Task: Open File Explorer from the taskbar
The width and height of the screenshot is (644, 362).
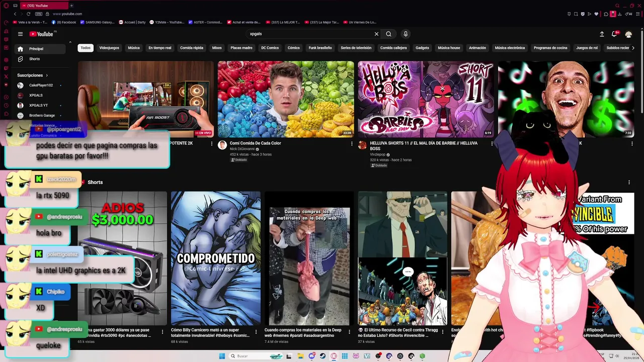Action: pyautogui.click(x=300, y=356)
